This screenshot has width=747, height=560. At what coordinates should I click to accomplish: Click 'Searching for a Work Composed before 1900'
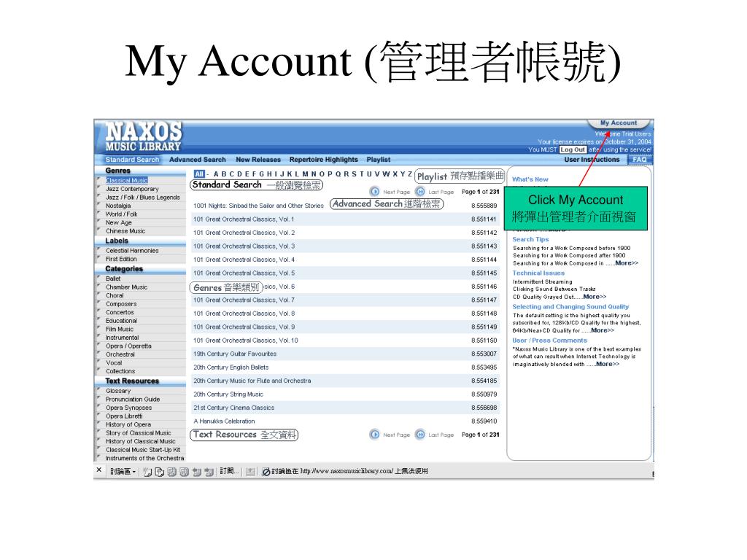[x=572, y=248]
